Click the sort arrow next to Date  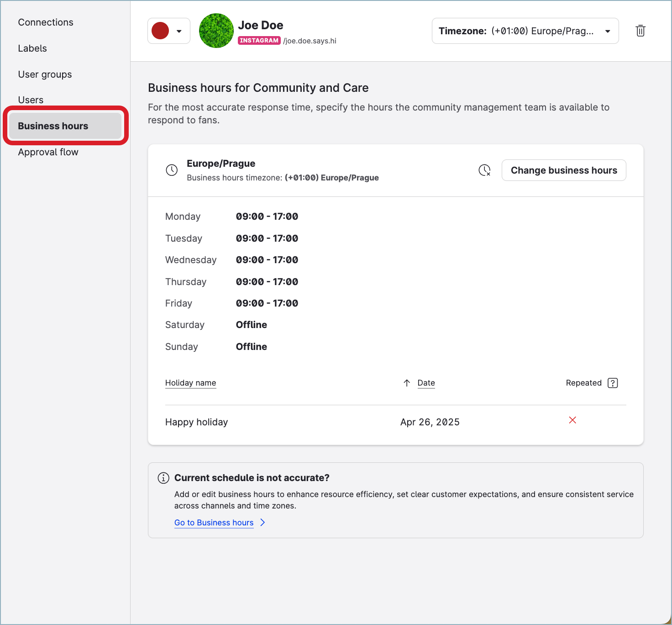pos(407,383)
